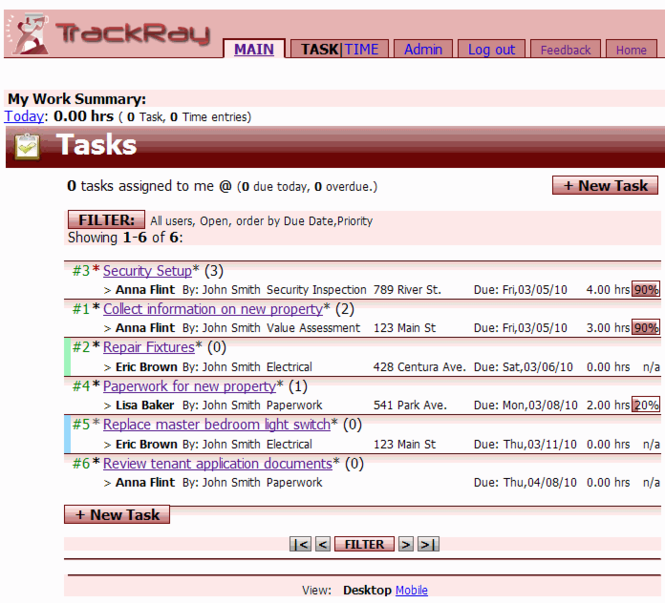Open the FILTER options above task list

click(106, 220)
